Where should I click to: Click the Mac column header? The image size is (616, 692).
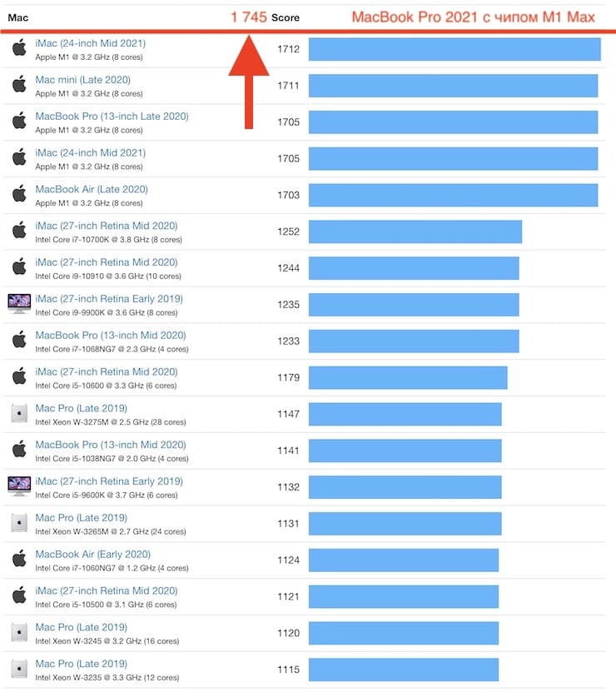(x=18, y=17)
